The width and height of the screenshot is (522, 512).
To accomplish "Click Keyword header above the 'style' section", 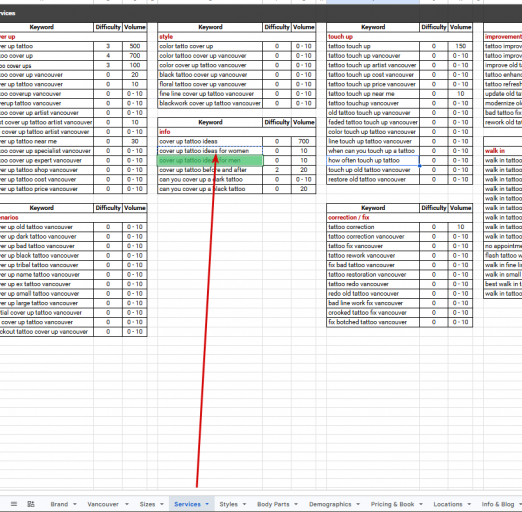I will point(210,27).
